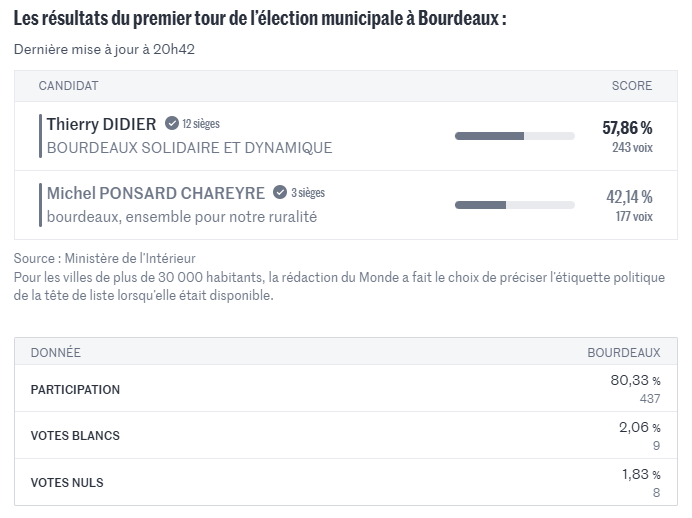The image size is (692, 518).
Task: Click the '3 sièges' seat label
Action: point(308,193)
